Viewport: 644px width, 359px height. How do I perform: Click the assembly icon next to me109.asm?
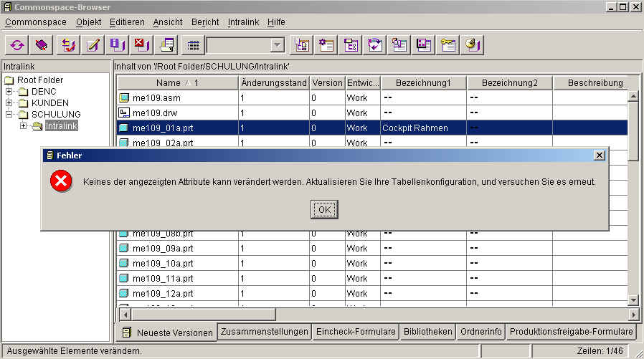point(124,97)
